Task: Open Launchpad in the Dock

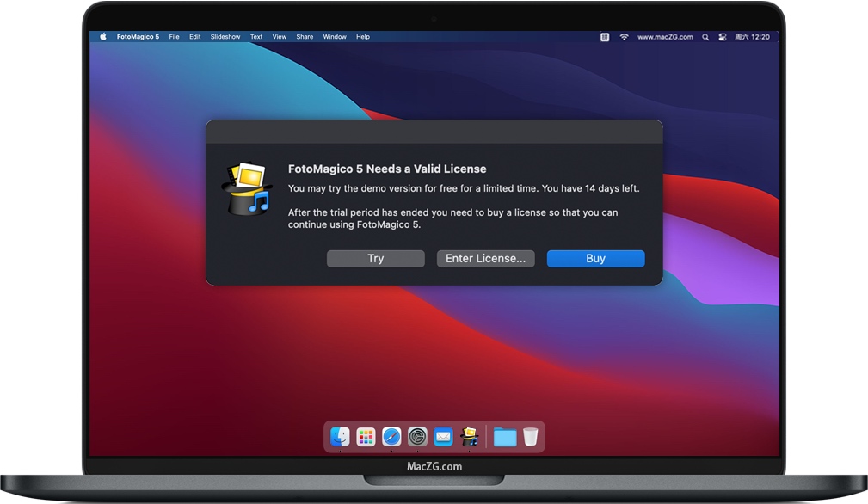Action: point(366,437)
